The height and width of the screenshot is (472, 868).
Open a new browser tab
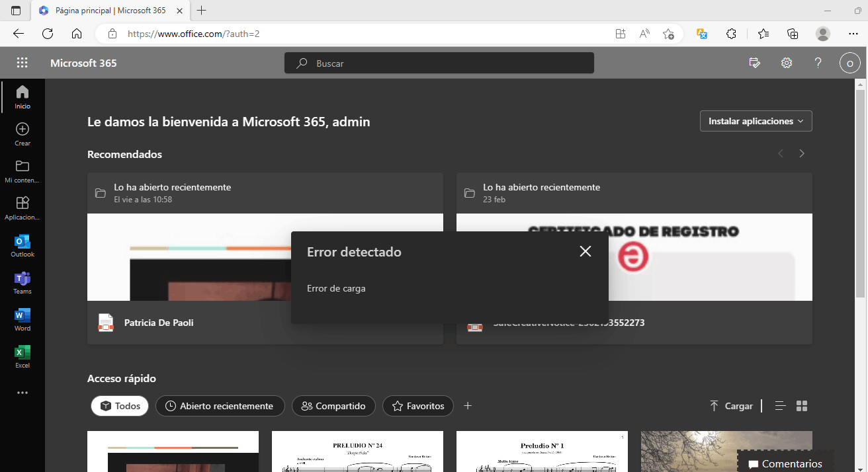coord(202,11)
